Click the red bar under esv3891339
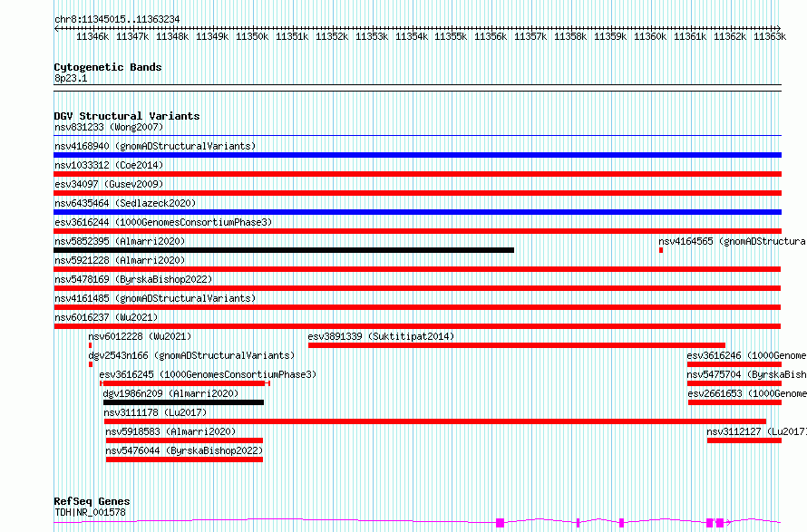807x532 pixels. click(x=517, y=345)
